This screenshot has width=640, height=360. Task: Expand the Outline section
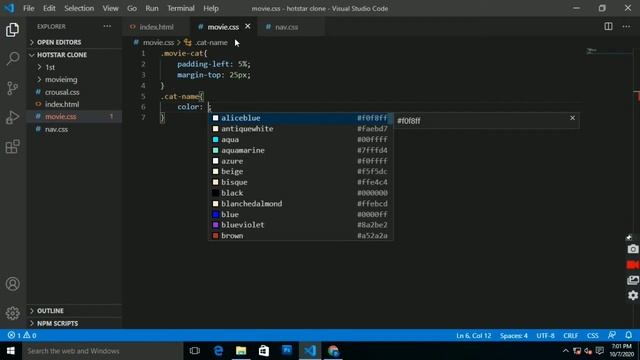tap(75, 311)
